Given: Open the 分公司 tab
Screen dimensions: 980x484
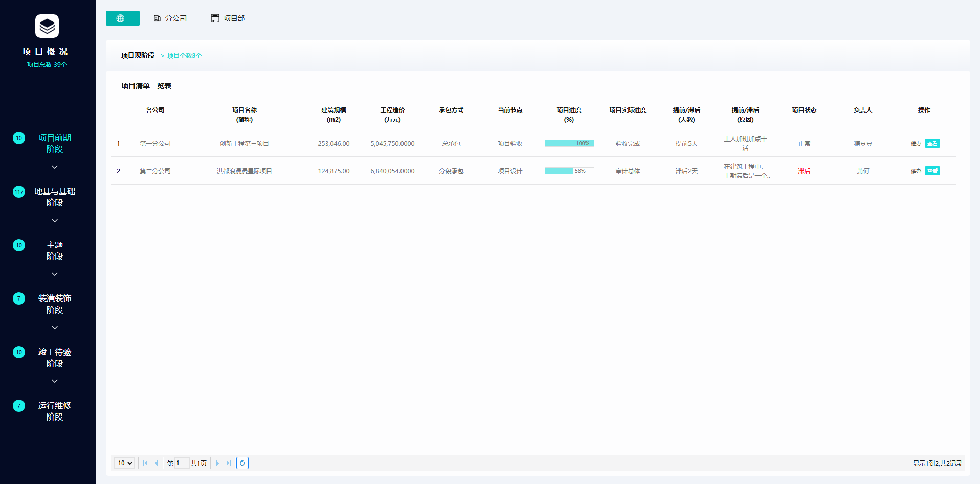Looking at the screenshot, I should click(170, 18).
